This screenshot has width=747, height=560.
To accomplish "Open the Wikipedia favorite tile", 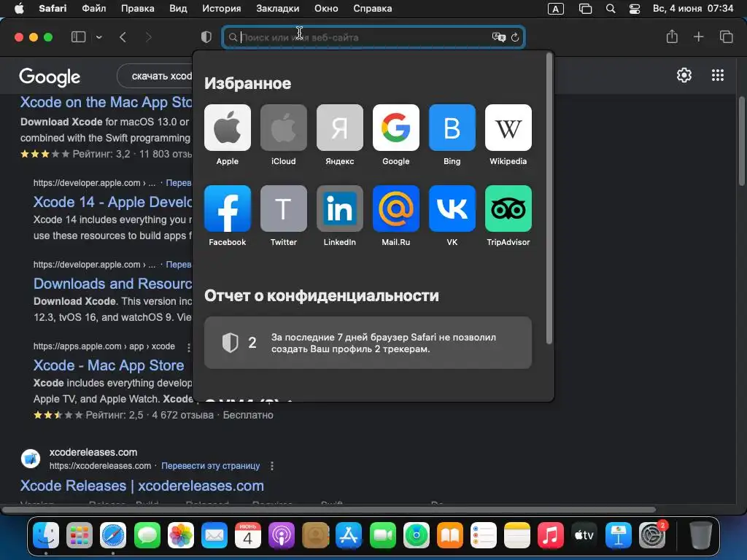I will click(x=508, y=128).
